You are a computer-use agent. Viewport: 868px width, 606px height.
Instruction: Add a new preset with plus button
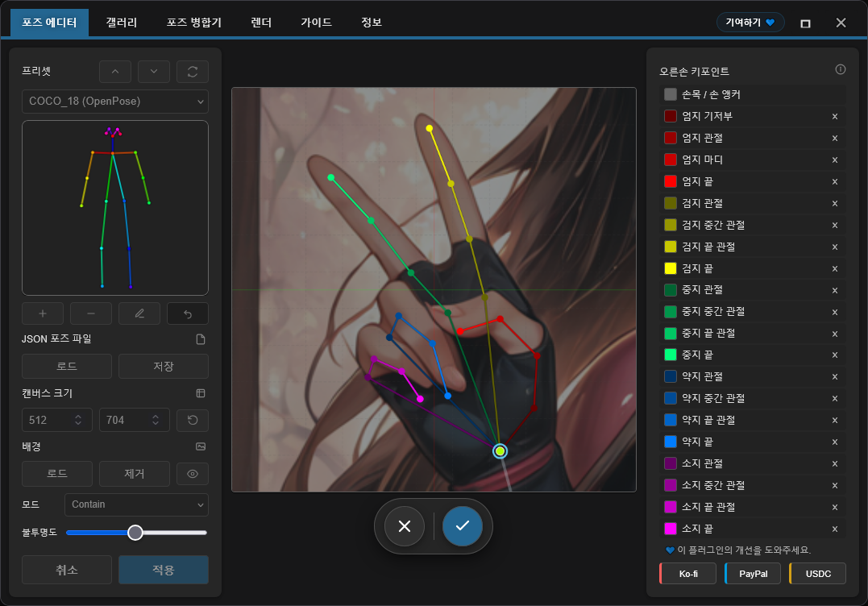[43, 313]
